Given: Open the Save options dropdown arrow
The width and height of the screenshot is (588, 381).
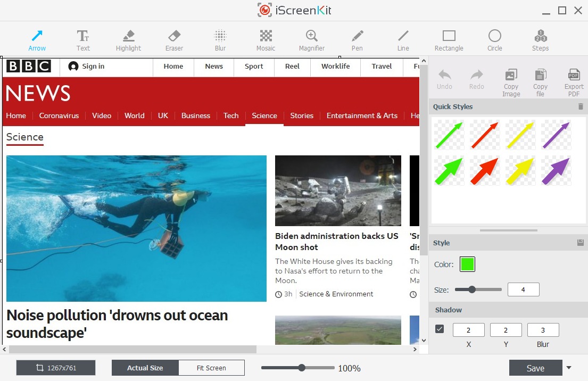Looking at the screenshot, I should [569, 368].
